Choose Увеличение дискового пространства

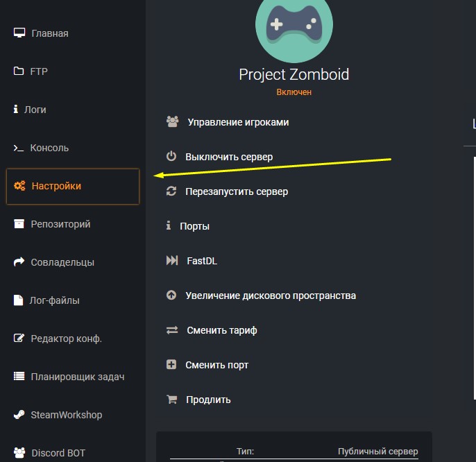[x=261, y=296]
